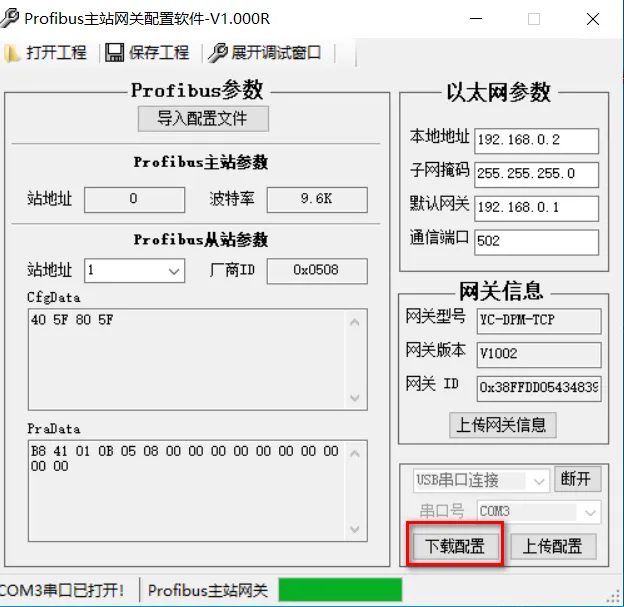Click the 上传配置 button
The height and width of the screenshot is (607, 624).
tap(553, 546)
